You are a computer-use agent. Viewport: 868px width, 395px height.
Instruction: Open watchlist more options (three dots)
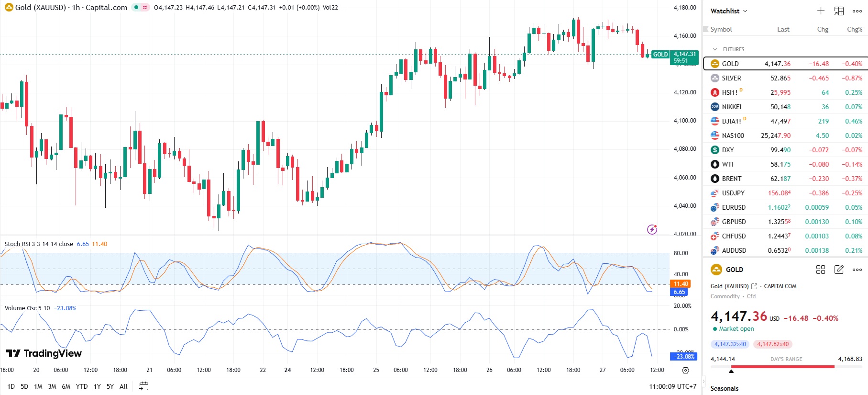857,11
